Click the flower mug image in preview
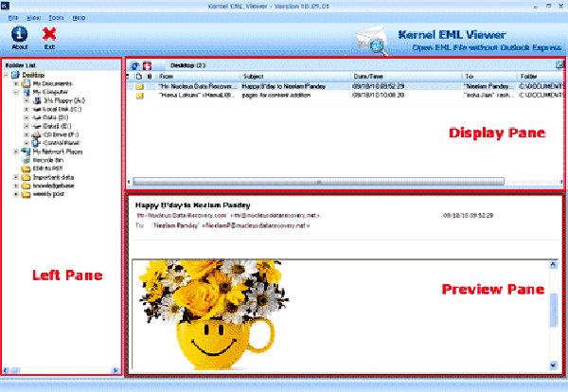The width and height of the screenshot is (568, 392). [213, 315]
